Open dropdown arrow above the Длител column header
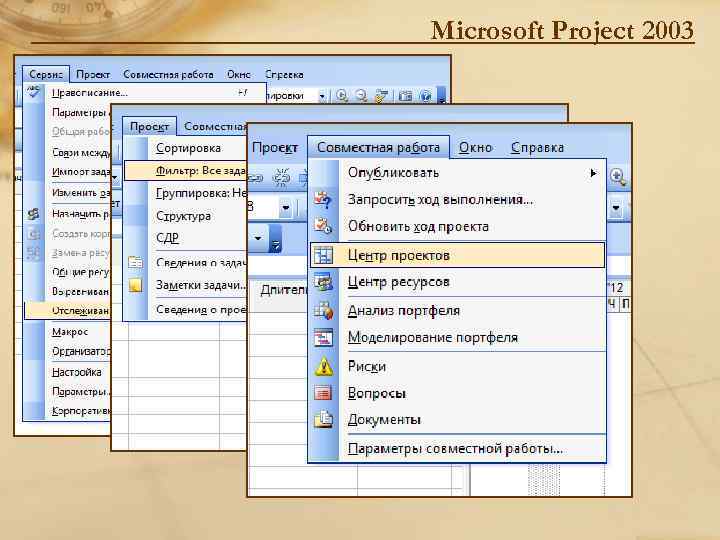The height and width of the screenshot is (540, 720). [x=258, y=238]
